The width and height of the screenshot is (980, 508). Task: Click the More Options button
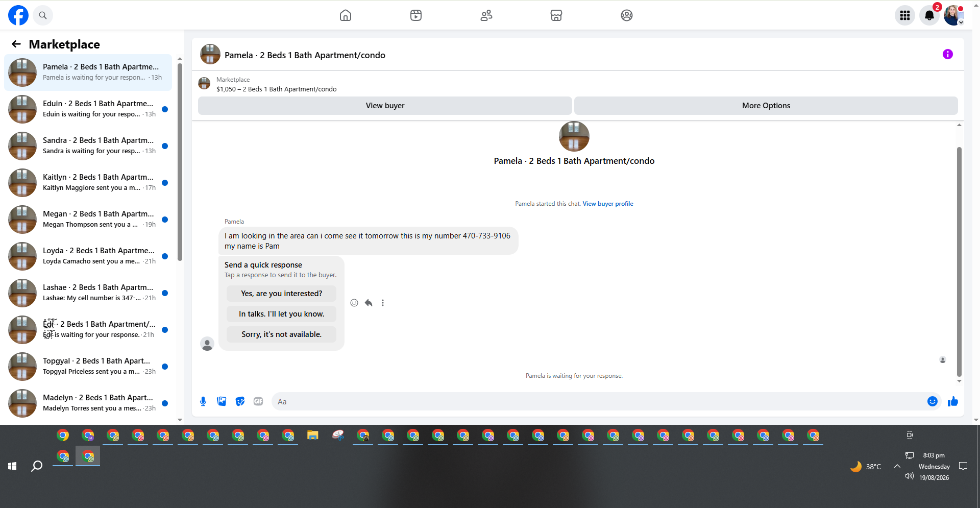(766, 106)
